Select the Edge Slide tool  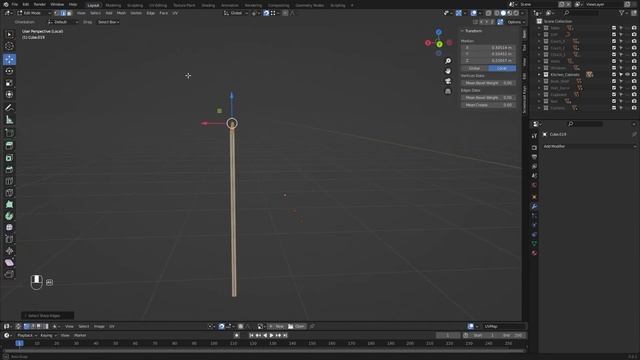pos(9,240)
